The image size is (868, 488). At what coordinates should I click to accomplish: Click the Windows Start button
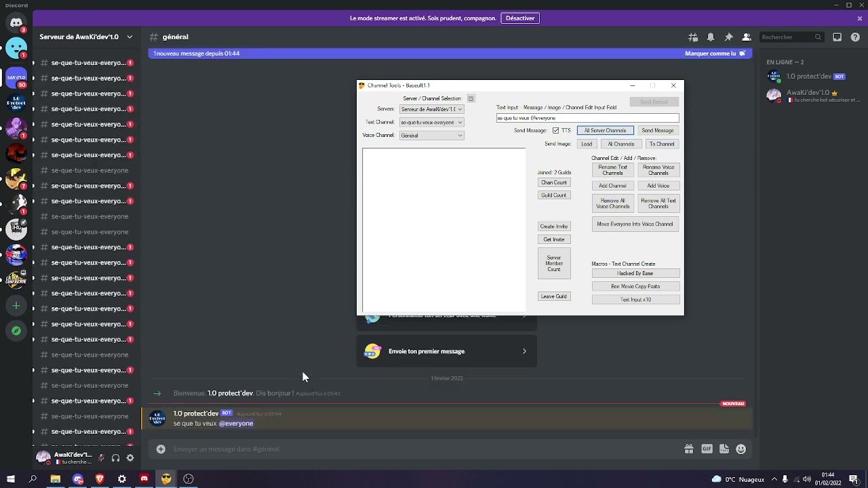(11, 479)
